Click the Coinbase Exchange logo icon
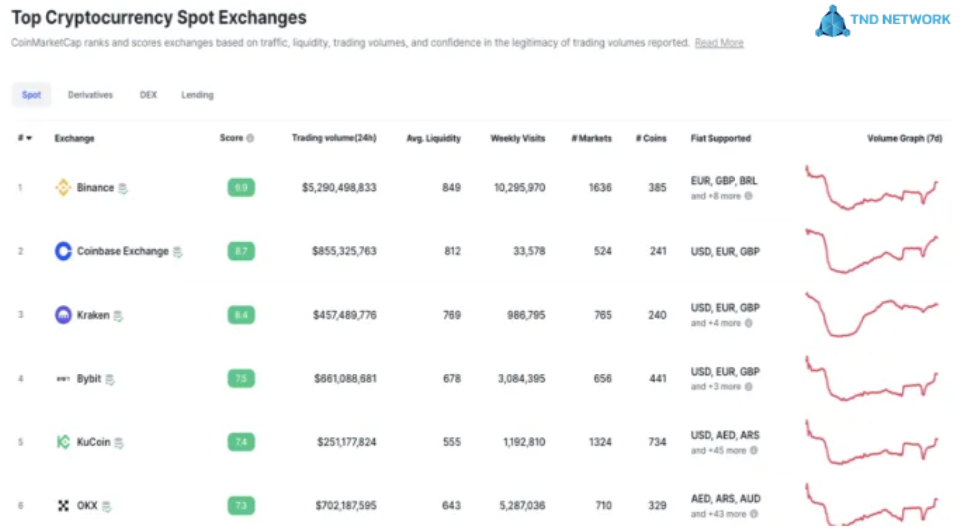This screenshot has height=529, width=966. point(63,252)
